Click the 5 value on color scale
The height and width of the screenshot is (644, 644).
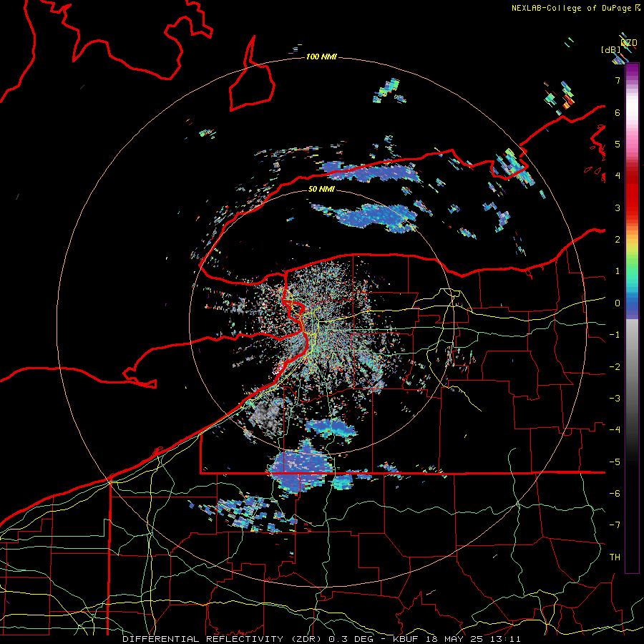pyautogui.click(x=618, y=144)
